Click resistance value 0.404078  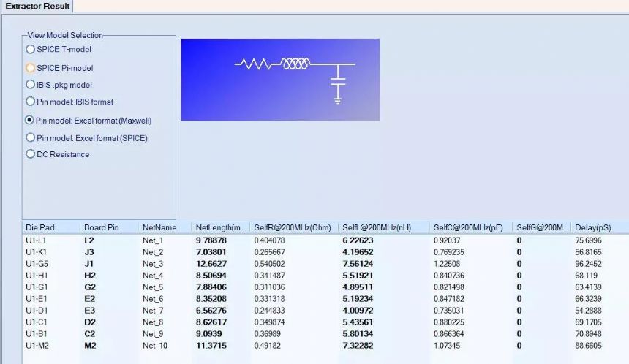[269, 240]
